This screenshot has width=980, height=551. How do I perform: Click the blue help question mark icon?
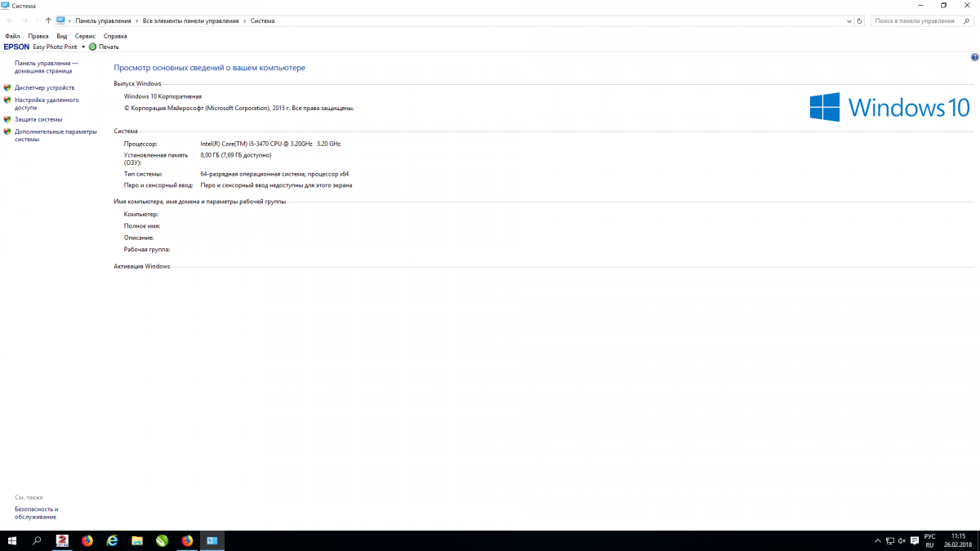tap(974, 58)
